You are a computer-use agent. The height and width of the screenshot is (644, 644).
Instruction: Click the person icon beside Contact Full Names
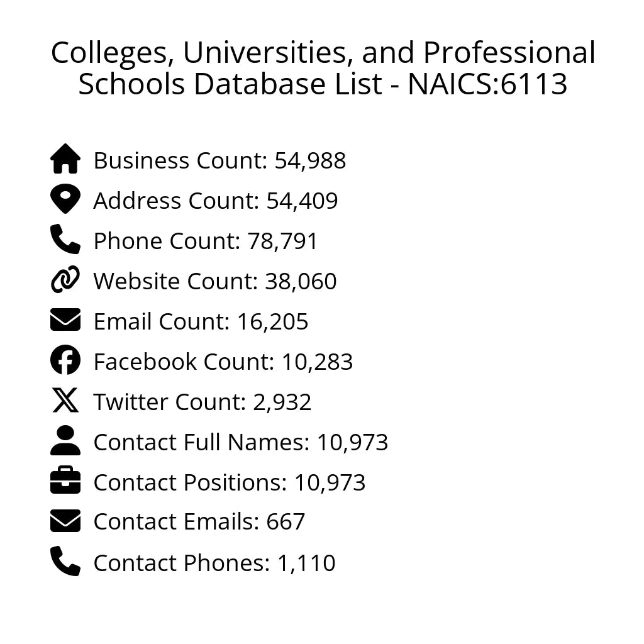click(65, 441)
